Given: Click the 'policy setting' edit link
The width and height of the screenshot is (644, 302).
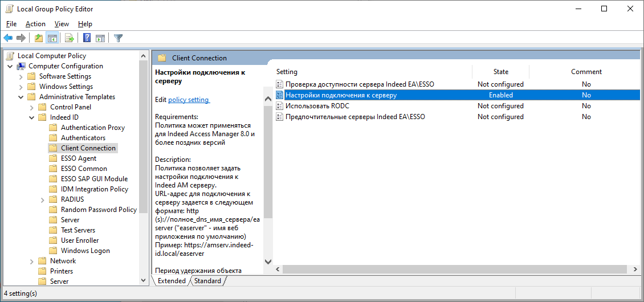Looking at the screenshot, I should click(189, 100).
